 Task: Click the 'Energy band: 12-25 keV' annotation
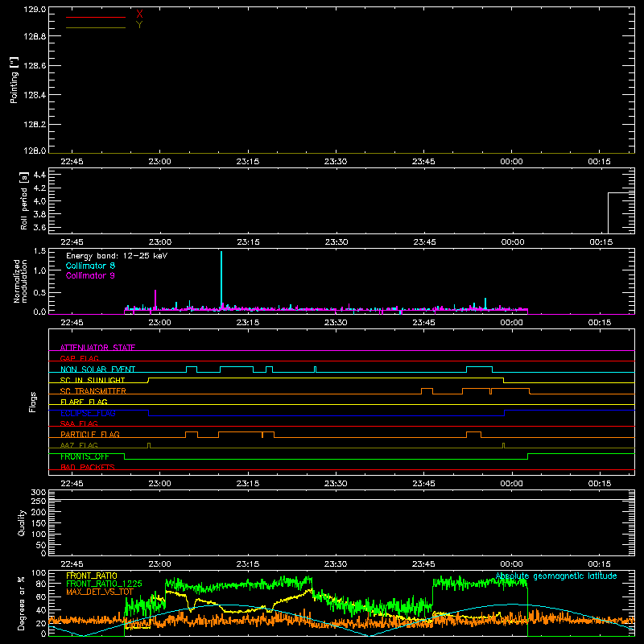[117, 256]
